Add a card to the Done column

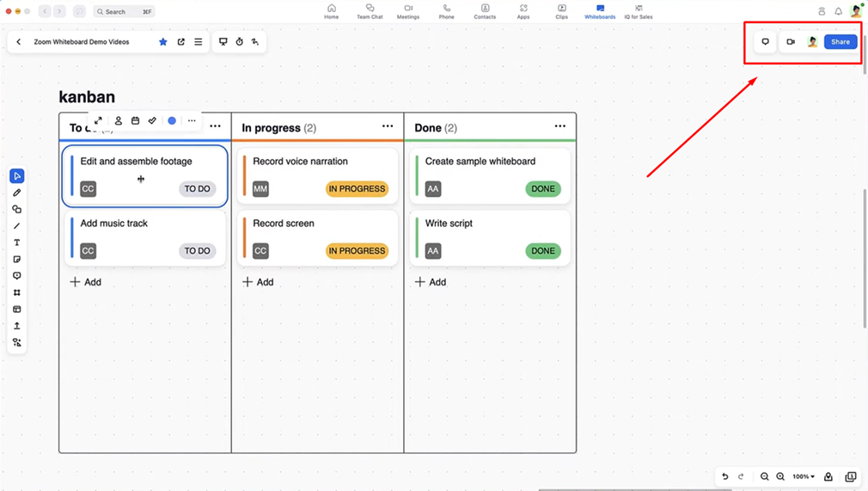tap(430, 282)
